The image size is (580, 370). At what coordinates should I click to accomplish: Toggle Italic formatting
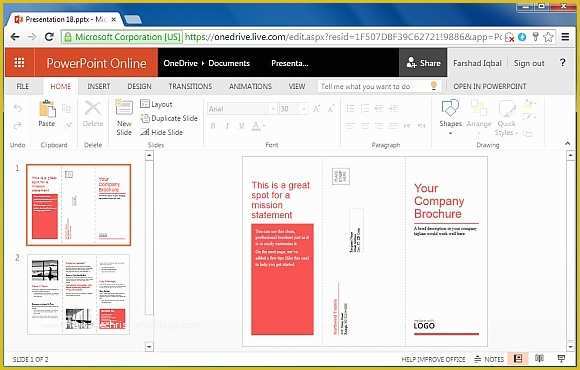click(x=227, y=126)
